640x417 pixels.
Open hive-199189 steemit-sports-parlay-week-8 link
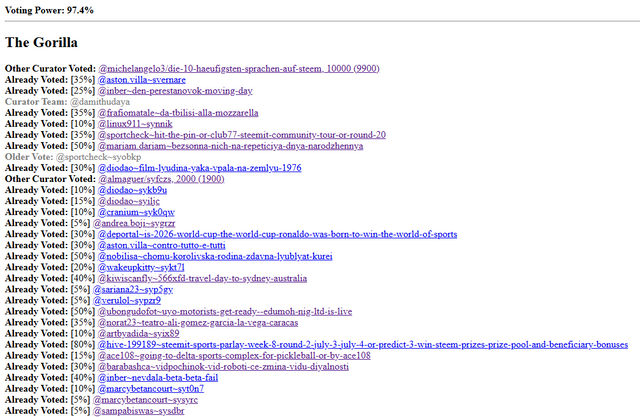(363, 344)
